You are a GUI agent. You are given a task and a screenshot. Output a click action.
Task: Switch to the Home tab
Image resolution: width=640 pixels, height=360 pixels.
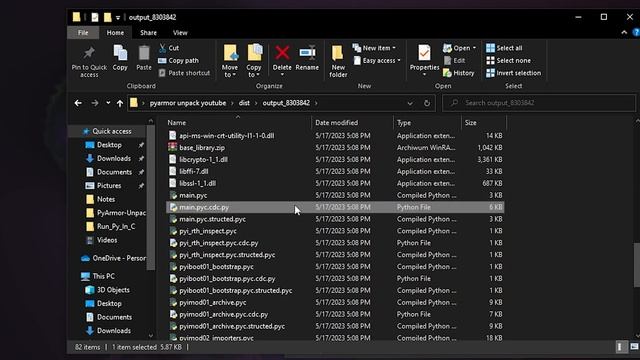[115, 33]
